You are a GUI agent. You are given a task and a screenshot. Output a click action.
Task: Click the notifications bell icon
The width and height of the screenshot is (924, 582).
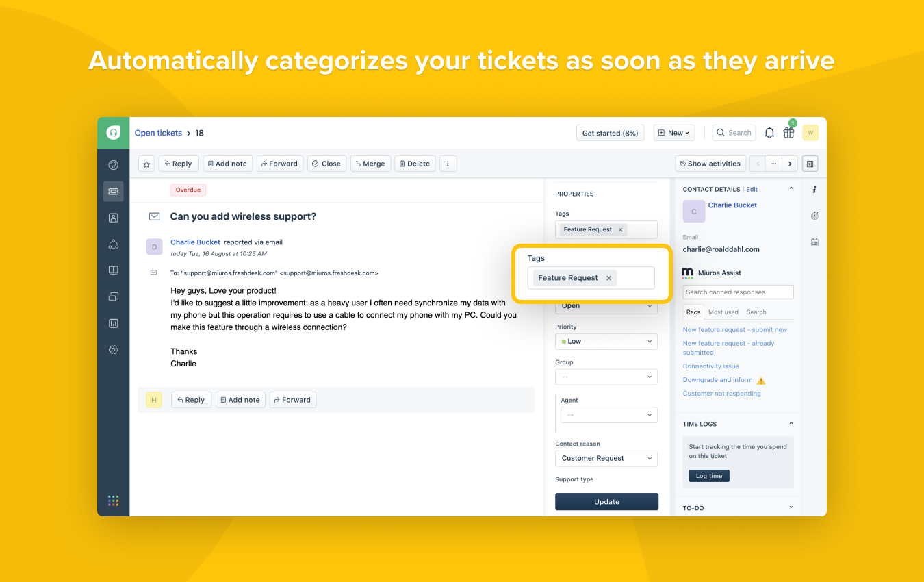click(x=769, y=133)
